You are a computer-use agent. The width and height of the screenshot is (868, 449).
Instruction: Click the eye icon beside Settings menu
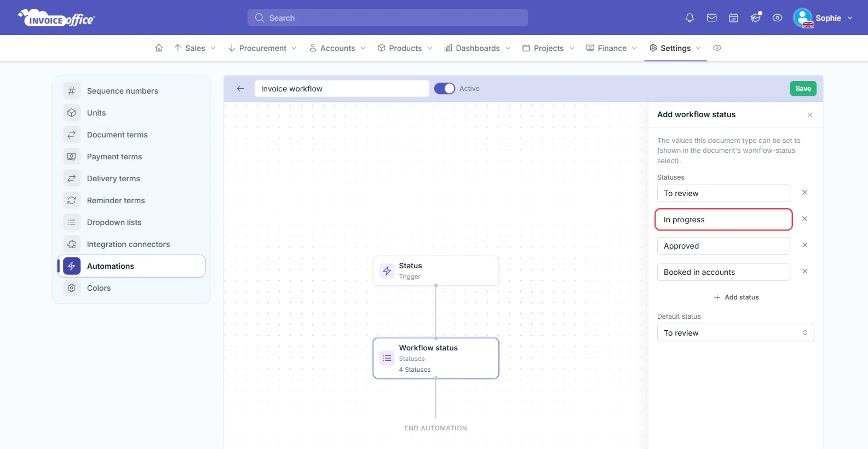(x=717, y=48)
